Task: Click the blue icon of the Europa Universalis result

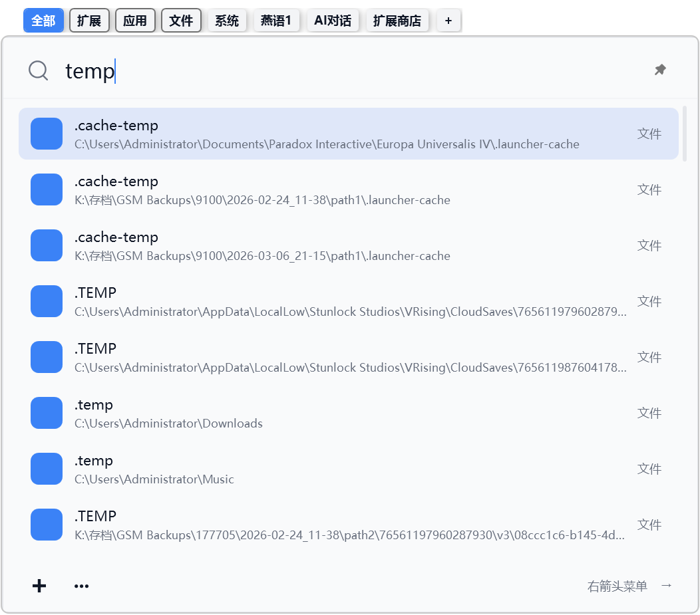Action: [47, 134]
